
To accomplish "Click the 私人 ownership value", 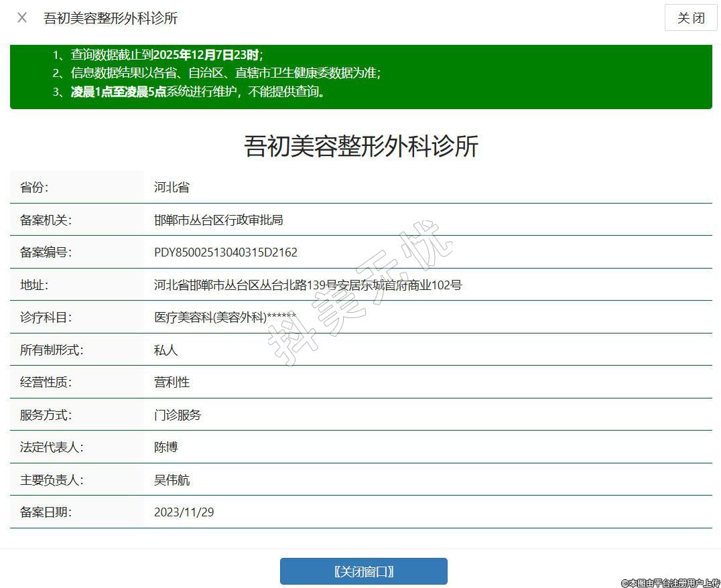I will tap(166, 350).
